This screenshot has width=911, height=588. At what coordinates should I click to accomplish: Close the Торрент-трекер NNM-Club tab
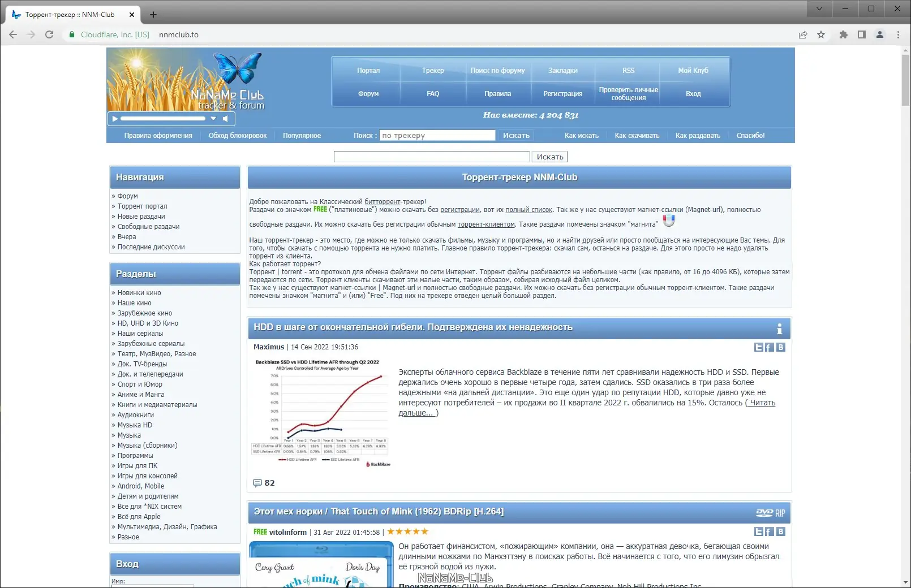click(x=132, y=15)
